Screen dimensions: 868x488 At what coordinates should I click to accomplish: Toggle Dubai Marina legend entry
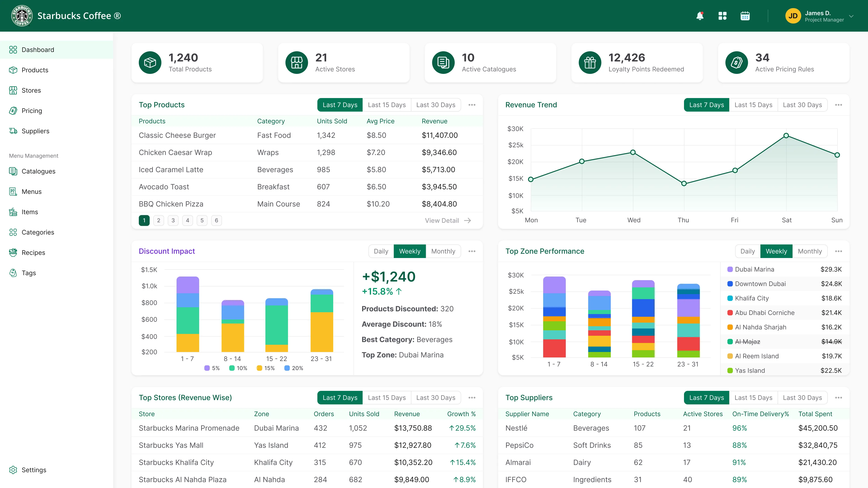[x=784, y=270]
